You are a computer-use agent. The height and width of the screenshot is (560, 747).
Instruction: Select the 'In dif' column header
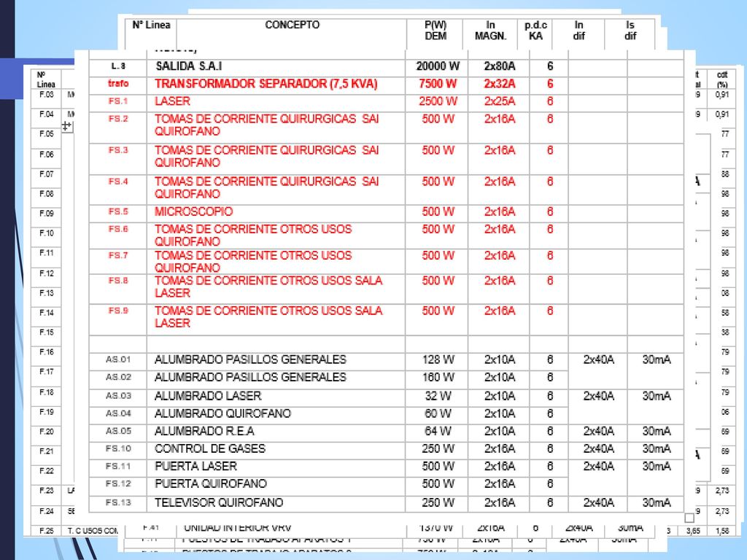pyautogui.click(x=578, y=31)
